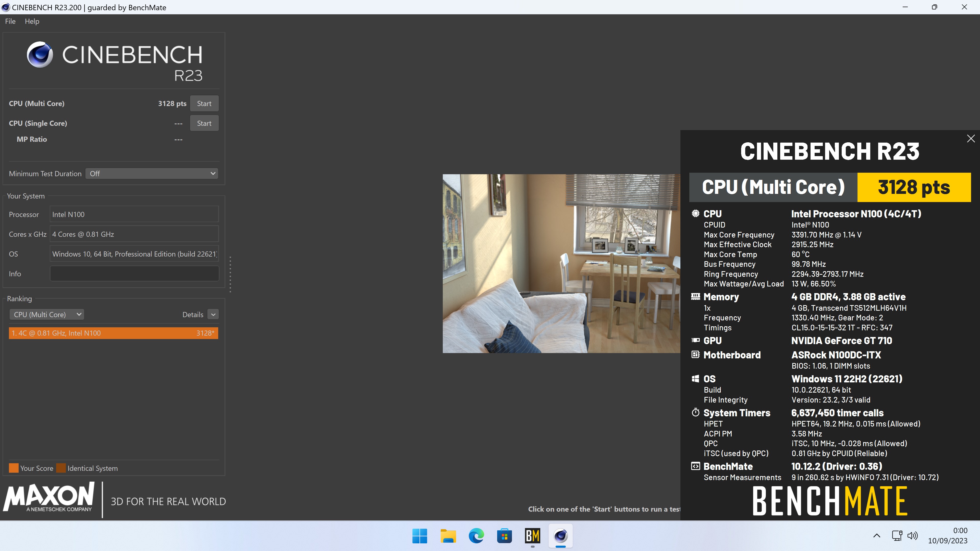This screenshot has height=551, width=980.
Task: Click the Cinebench taskbar icon
Action: [x=561, y=536]
